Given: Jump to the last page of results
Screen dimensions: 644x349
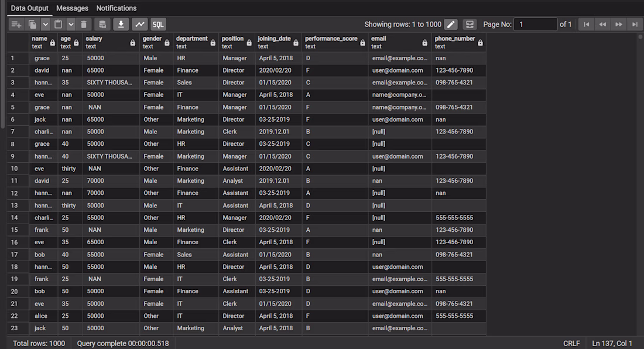Looking at the screenshot, I should 635,25.
